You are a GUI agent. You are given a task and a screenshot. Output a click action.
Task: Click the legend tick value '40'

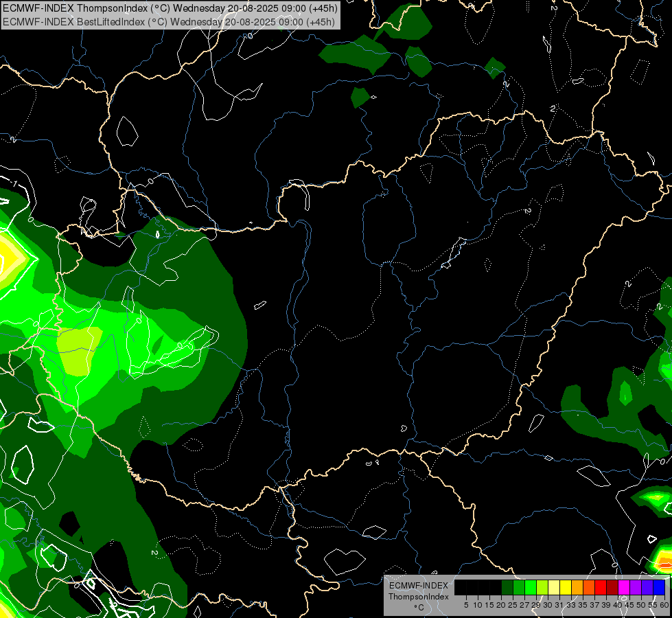[x=618, y=605]
